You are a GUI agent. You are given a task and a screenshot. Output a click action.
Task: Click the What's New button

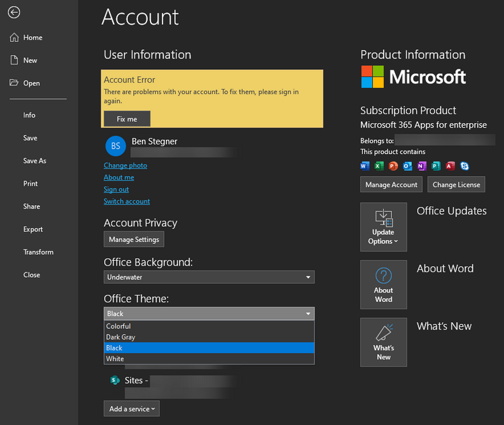pyautogui.click(x=384, y=342)
